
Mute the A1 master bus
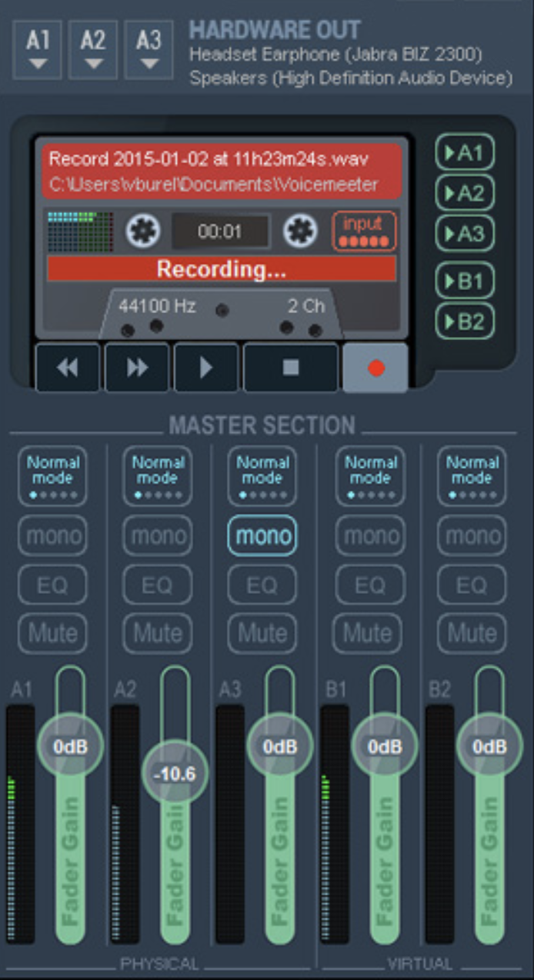[53, 633]
